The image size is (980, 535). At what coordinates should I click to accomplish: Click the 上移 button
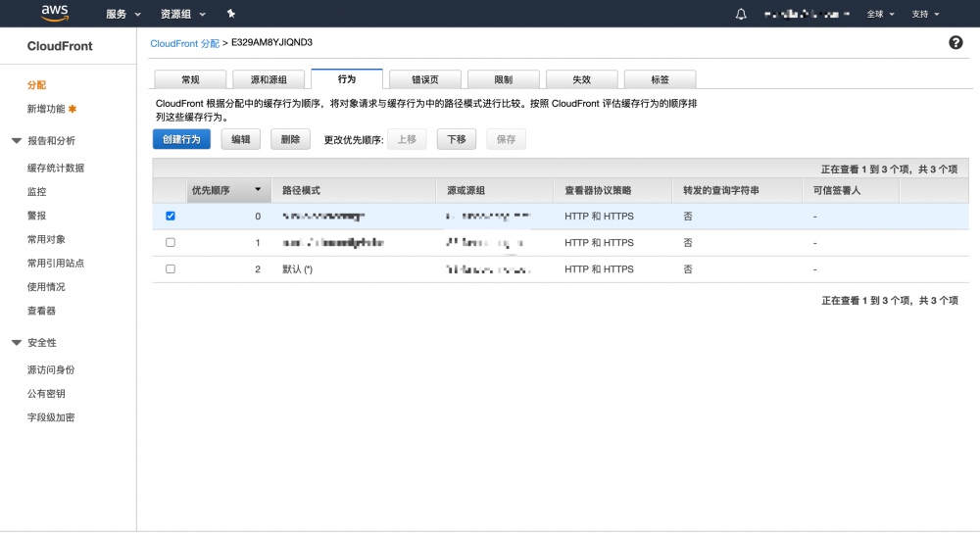(407, 139)
